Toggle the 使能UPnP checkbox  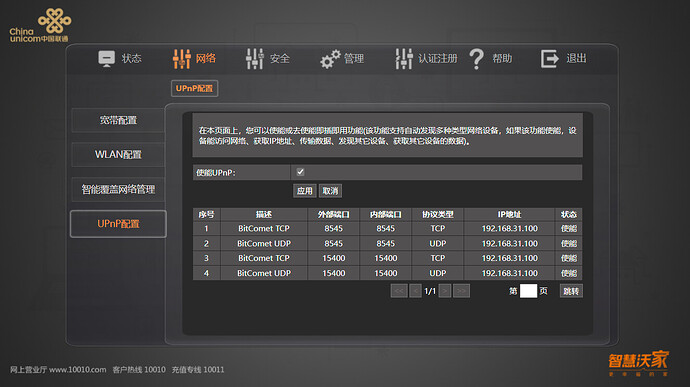300,172
